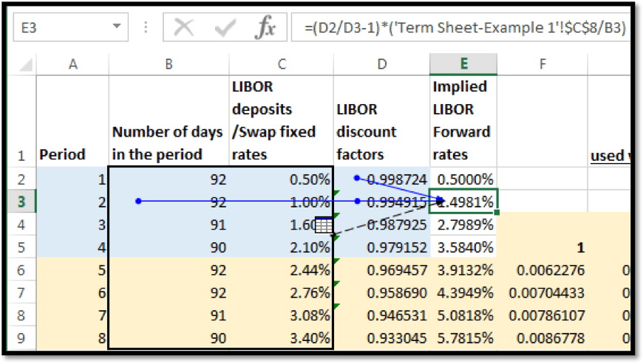The width and height of the screenshot is (643, 364).
Task: Click cell with 2.44% rate
Action: 282,269
